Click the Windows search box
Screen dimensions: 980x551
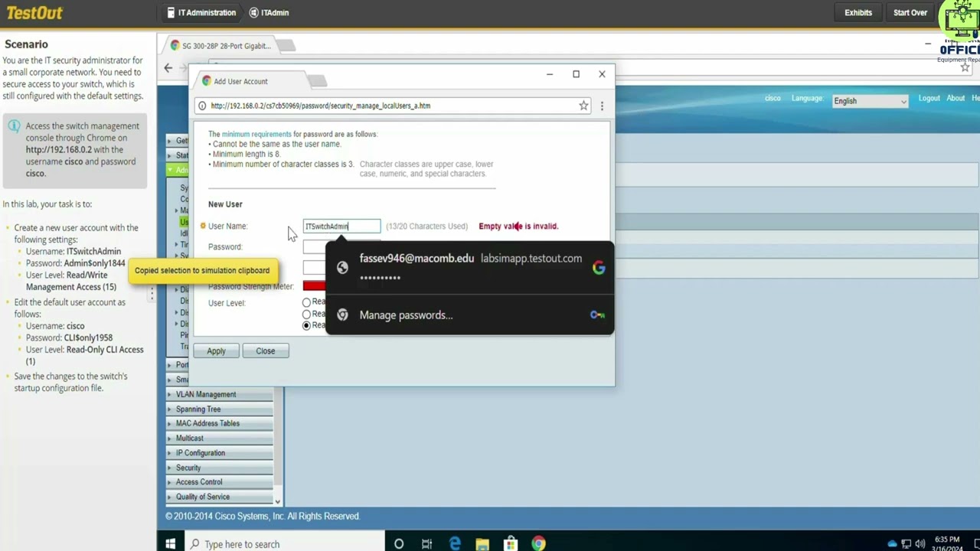pos(286,544)
